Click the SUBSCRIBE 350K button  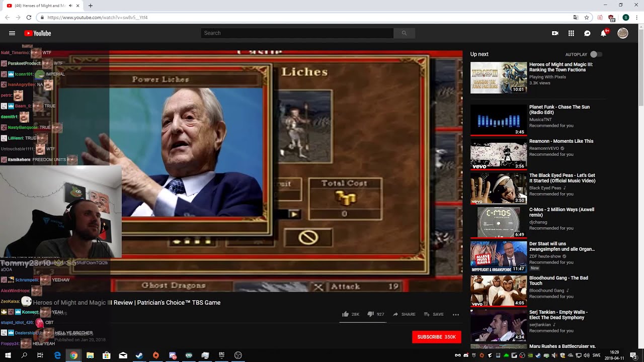pos(436,337)
